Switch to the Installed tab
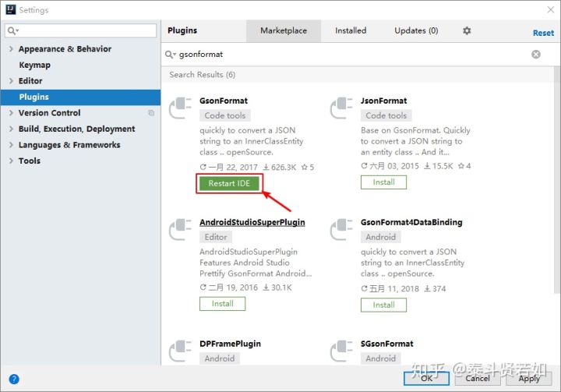The height and width of the screenshot is (392, 561). [x=351, y=31]
